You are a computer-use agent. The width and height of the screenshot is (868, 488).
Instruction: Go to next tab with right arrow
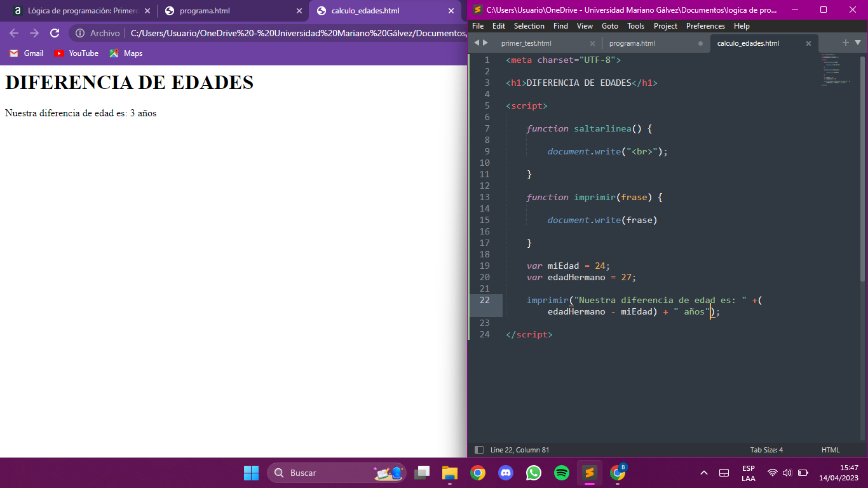click(486, 43)
